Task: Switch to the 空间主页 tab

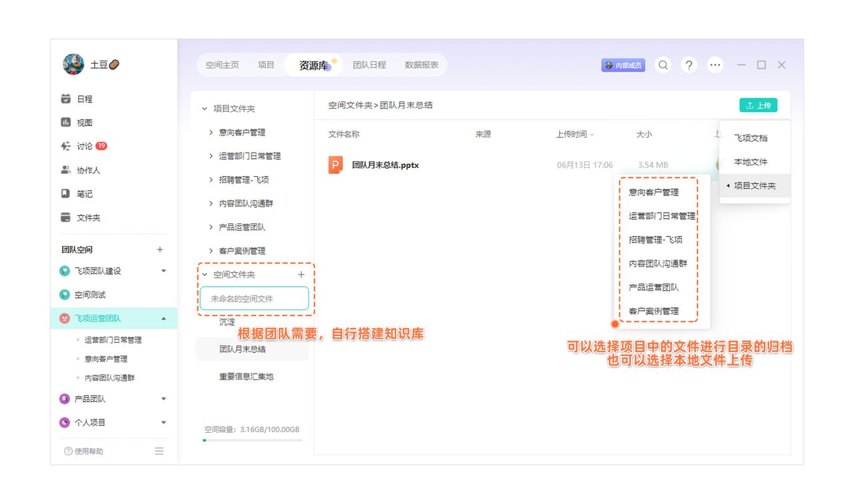Action: tap(222, 65)
